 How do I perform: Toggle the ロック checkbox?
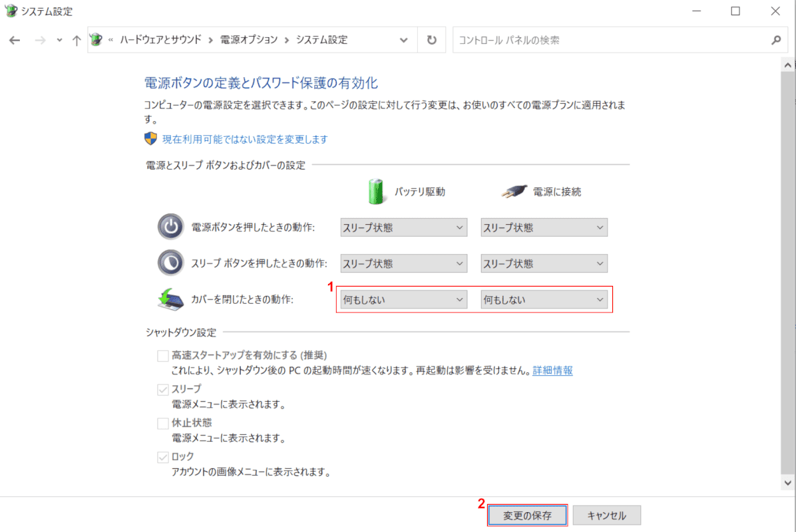coord(163,457)
